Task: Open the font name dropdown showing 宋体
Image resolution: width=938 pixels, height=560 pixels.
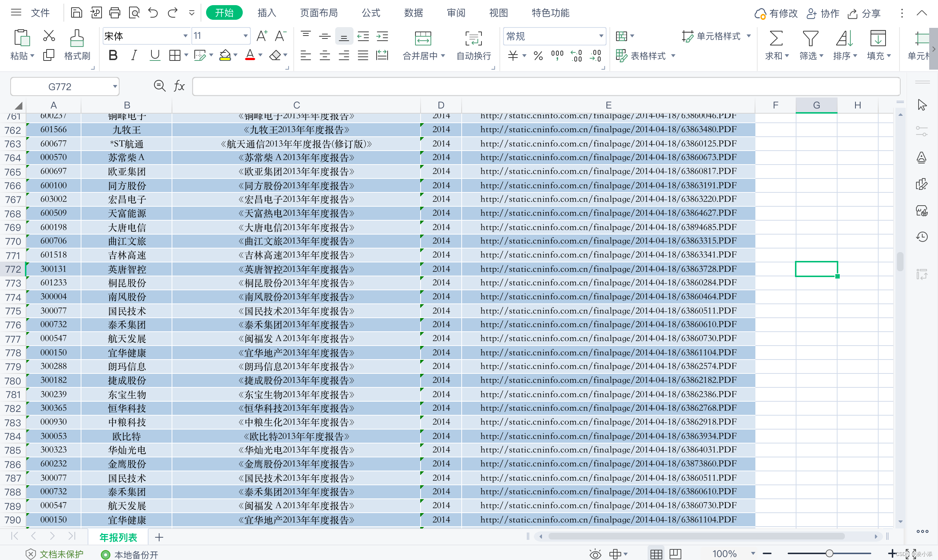Action: coord(185,36)
